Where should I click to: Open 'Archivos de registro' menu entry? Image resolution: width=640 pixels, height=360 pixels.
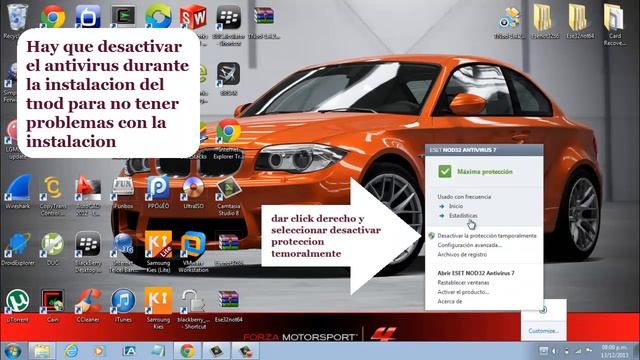coord(462,255)
